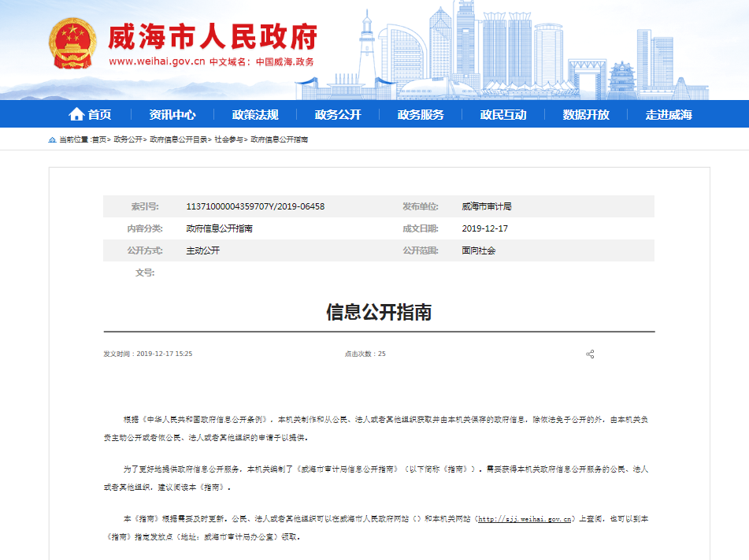This screenshot has width=749, height=560.
Task: Open the 资讯中心 menu item
Action: click(x=172, y=114)
